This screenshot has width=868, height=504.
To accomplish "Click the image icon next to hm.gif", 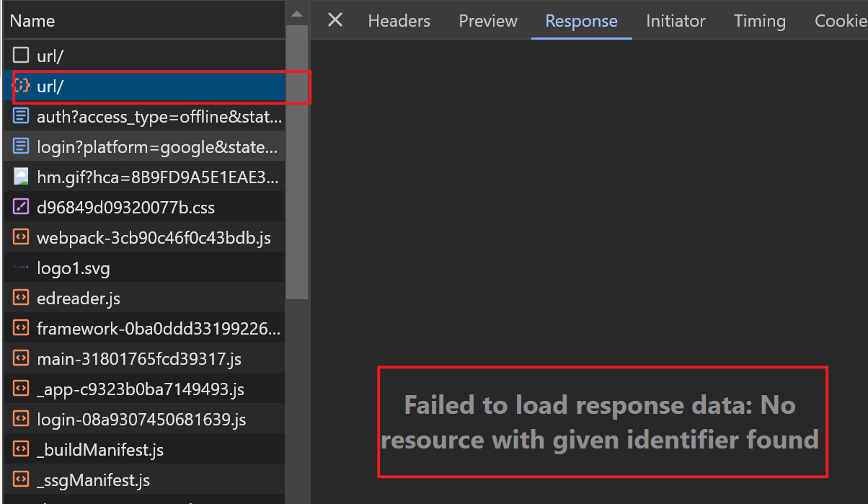I will click(x=22, y=177).
